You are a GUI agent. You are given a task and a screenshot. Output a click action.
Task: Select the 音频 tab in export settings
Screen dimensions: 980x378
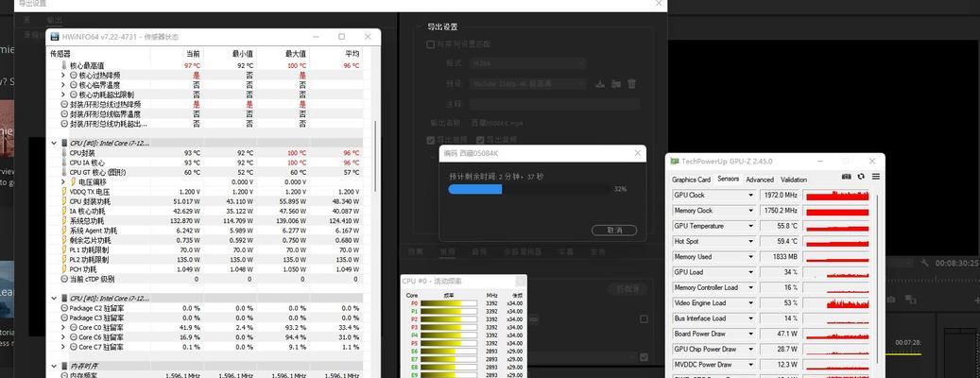tap(479, 252)
